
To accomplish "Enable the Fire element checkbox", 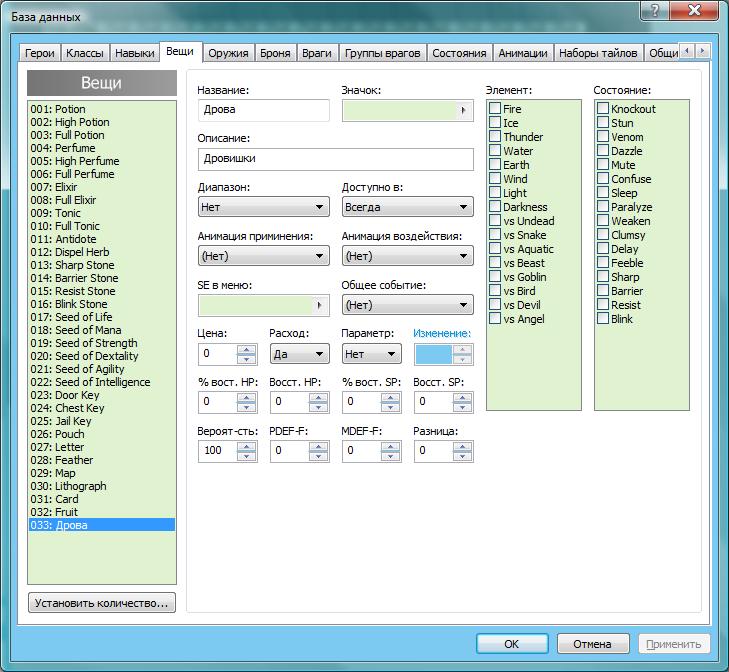I will (495, 109).
